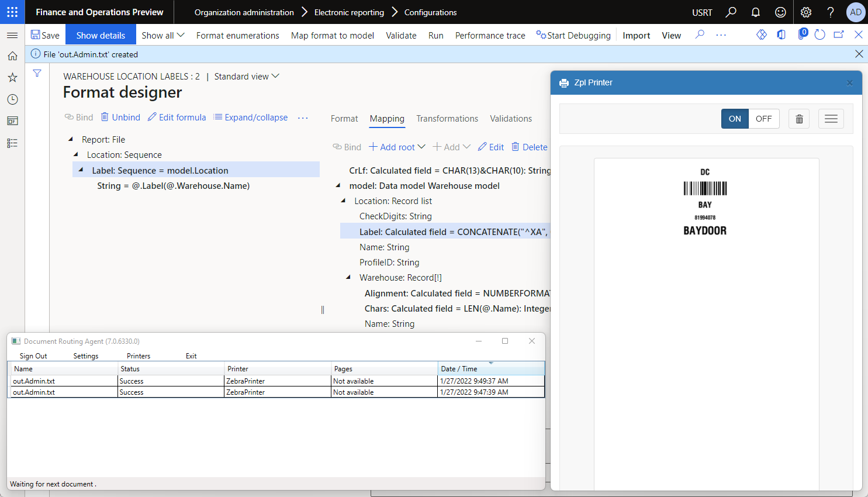Select CheckDigits: String data source

(396, 216)
